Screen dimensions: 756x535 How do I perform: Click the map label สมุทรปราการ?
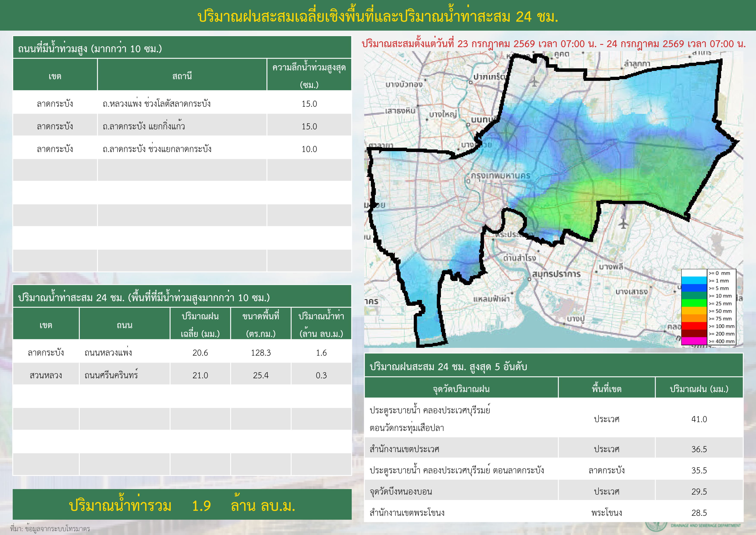point(556,274)
